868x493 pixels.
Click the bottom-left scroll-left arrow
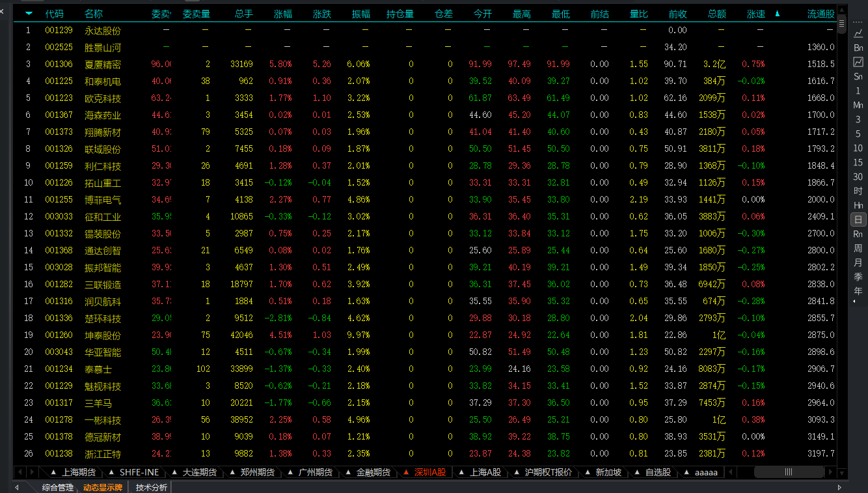[x=17, y=487]
